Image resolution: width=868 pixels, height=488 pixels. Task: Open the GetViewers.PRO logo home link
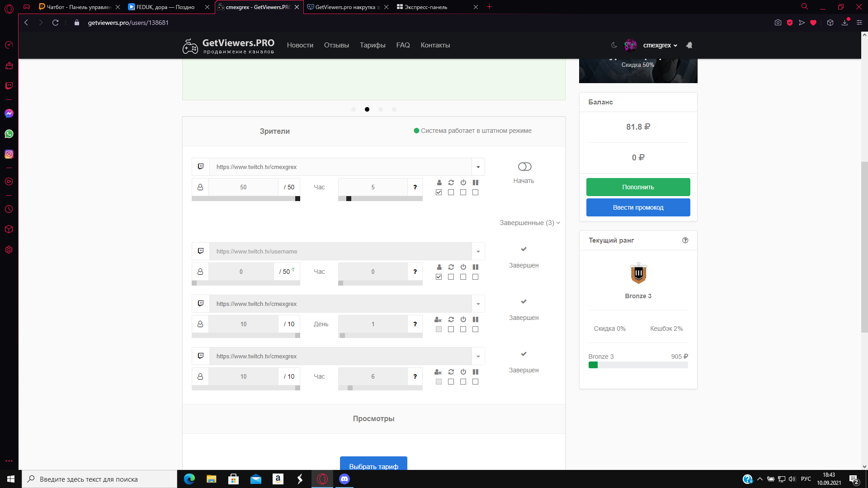tap(228, 46)
